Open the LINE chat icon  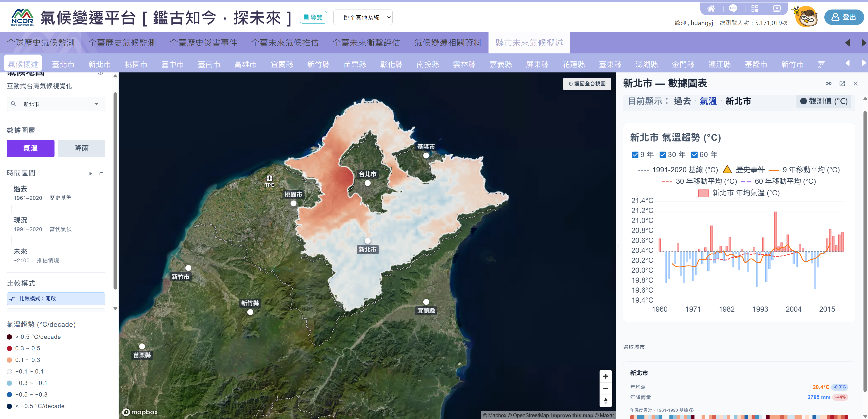pos(733,9)
